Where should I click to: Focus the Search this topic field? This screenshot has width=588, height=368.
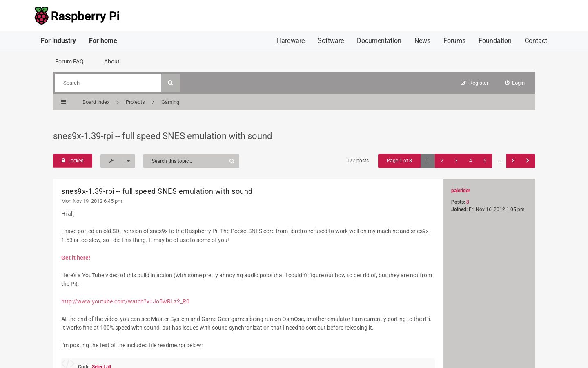tap(184, 161)
